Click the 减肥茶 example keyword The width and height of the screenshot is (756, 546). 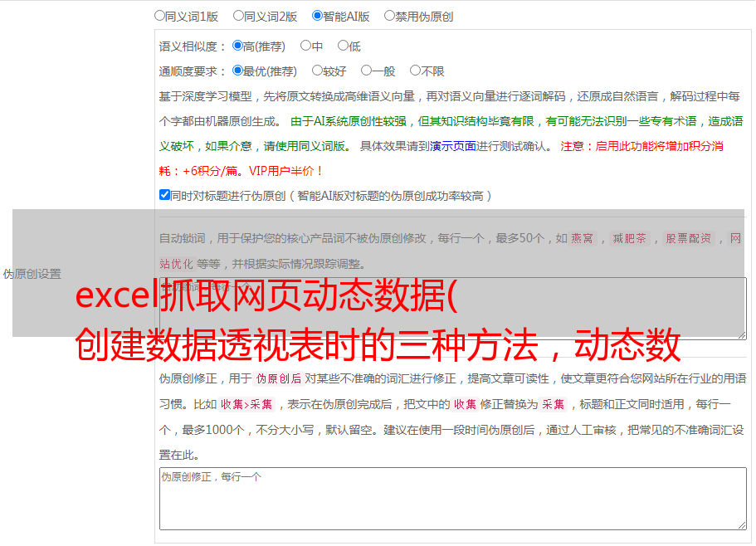click(630, 238)
